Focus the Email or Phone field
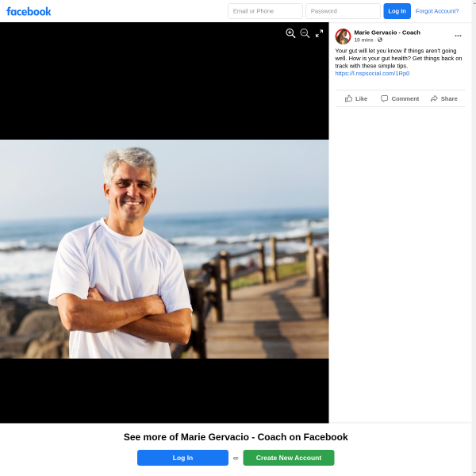Viewport: 476px width, 476px height. 265,11
